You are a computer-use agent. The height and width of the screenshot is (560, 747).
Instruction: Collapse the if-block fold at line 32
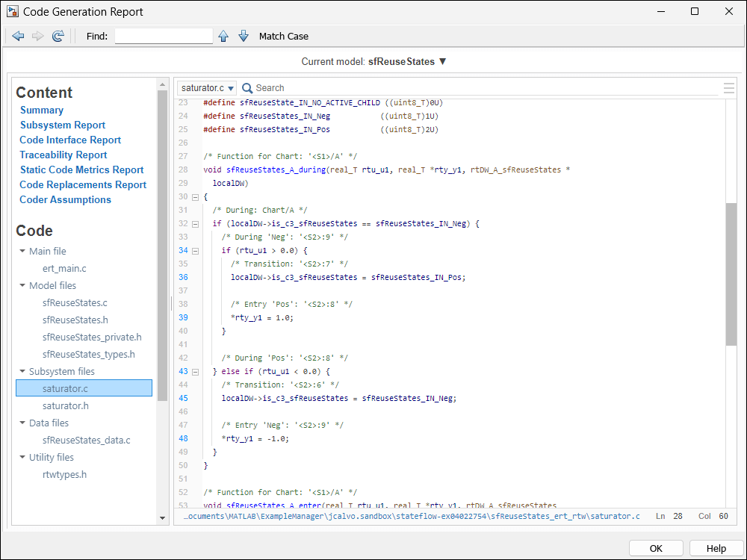(x=196, y=224)
